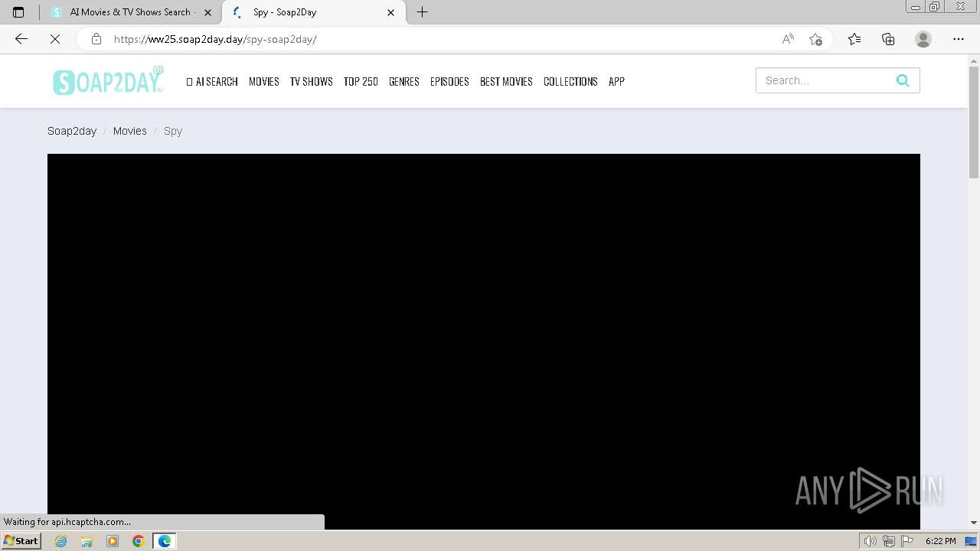The image size is (980, 551).
Task: Close the Spy - Soap2Day tab
Action: [390, 12]
